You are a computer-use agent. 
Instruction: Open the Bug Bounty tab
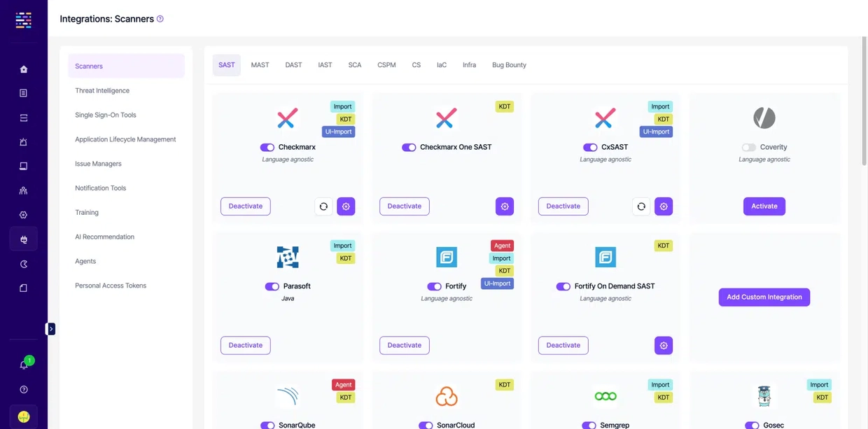[509, 65]
